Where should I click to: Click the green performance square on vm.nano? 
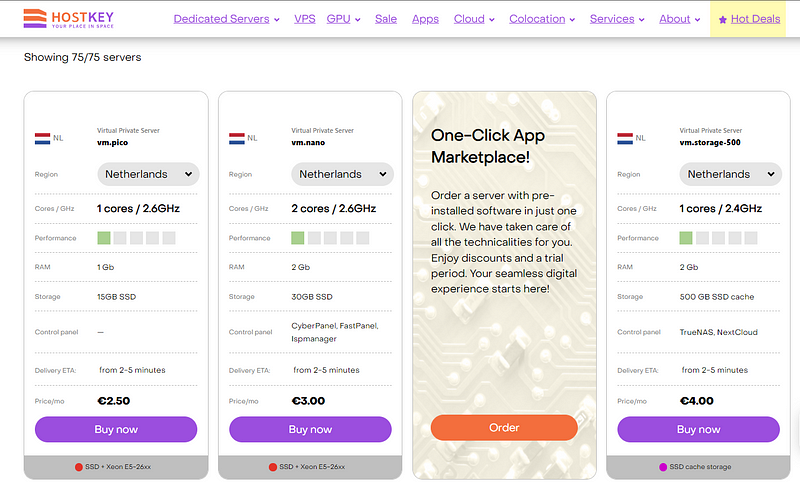pyautogui.click(x=298, y=238)
